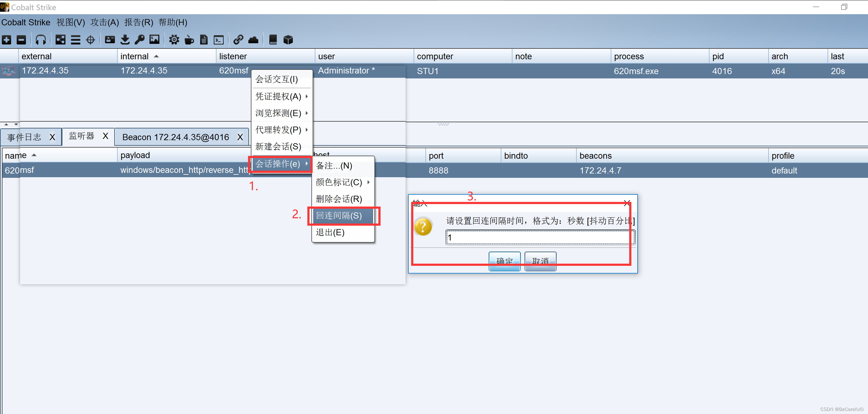Sort listeners by the name column header
Image resolution: width=868 pixels, height=414 pixels.
[60, 155]
